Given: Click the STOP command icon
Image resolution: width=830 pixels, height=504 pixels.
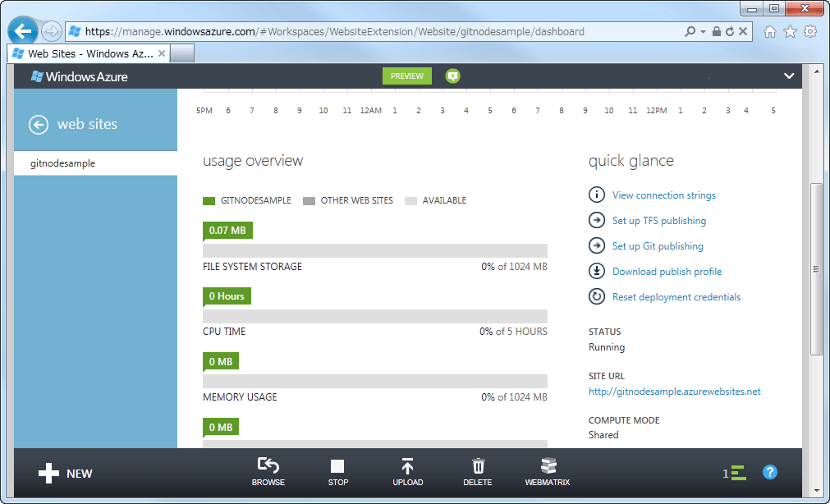Looking at the screenshot, I should coord(337,466).
